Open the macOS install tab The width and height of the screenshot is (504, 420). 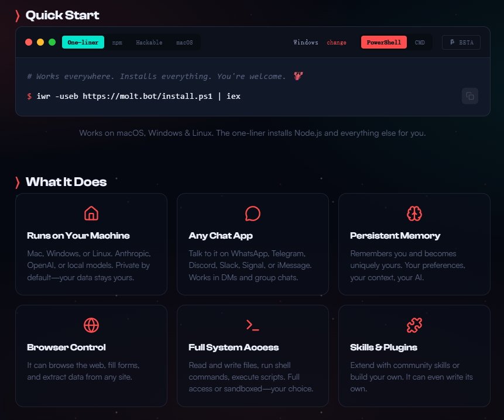point(184,42)
